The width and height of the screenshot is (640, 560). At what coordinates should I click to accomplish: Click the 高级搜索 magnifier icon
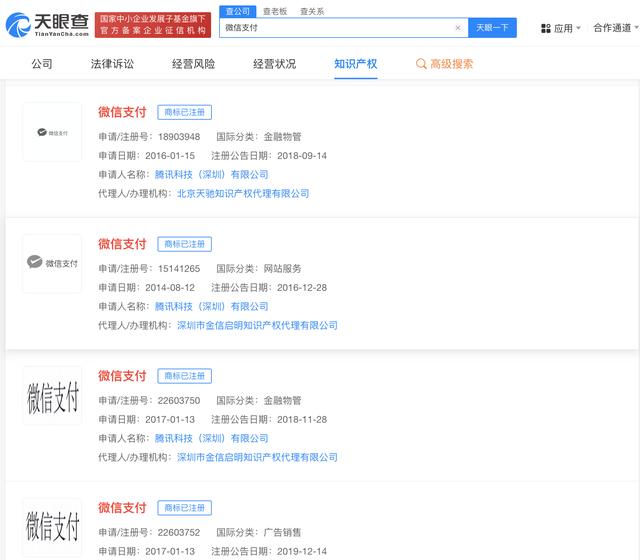pyautogui.click(x=421, y=64)
